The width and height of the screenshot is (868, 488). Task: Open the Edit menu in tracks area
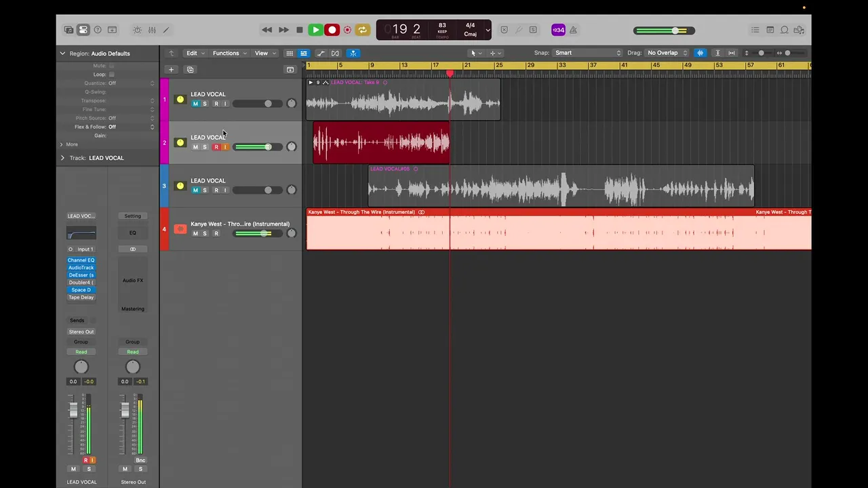195,53
